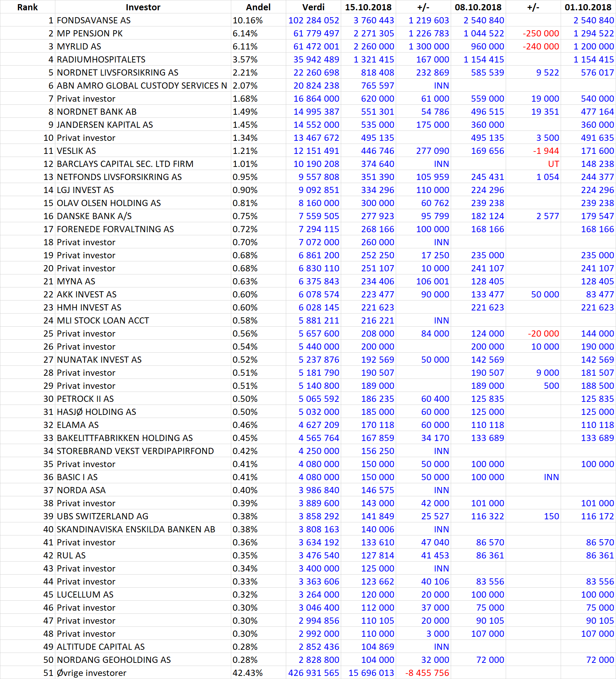Image resolution: width=616 pixels, height=679 pixels.
Task: Select the 426 931 565 Verdi value
Action: (x=314, y=673)
